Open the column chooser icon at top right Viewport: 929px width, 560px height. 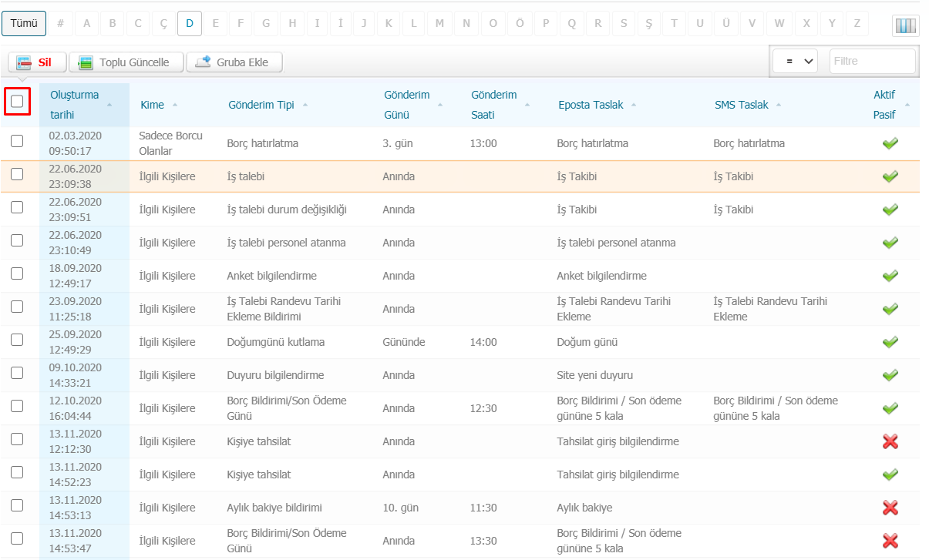(x=905, y=25)
